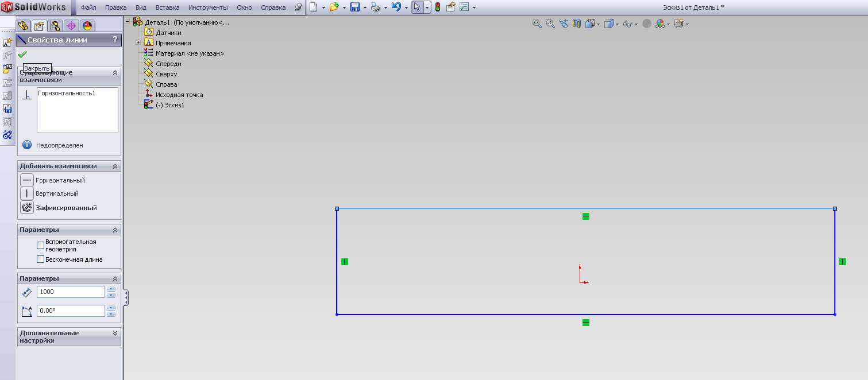Click the Section View icon

pyautogui.click(x=576, y=24)
